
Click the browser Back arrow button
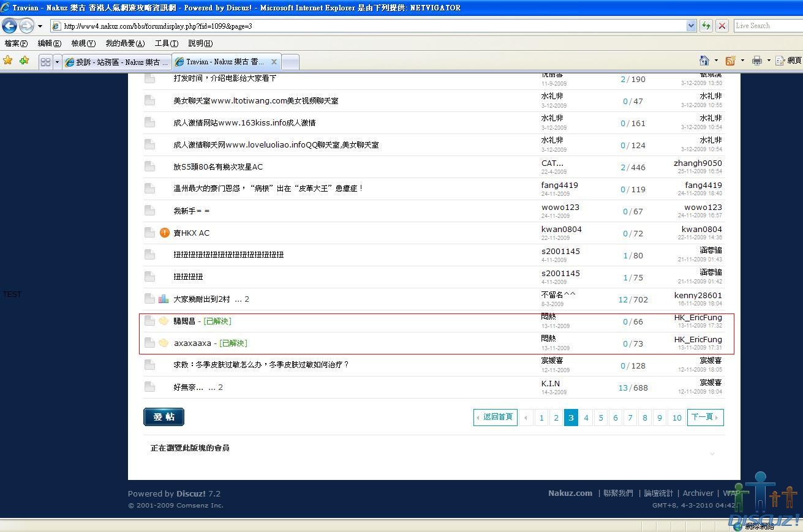point(9,26)
